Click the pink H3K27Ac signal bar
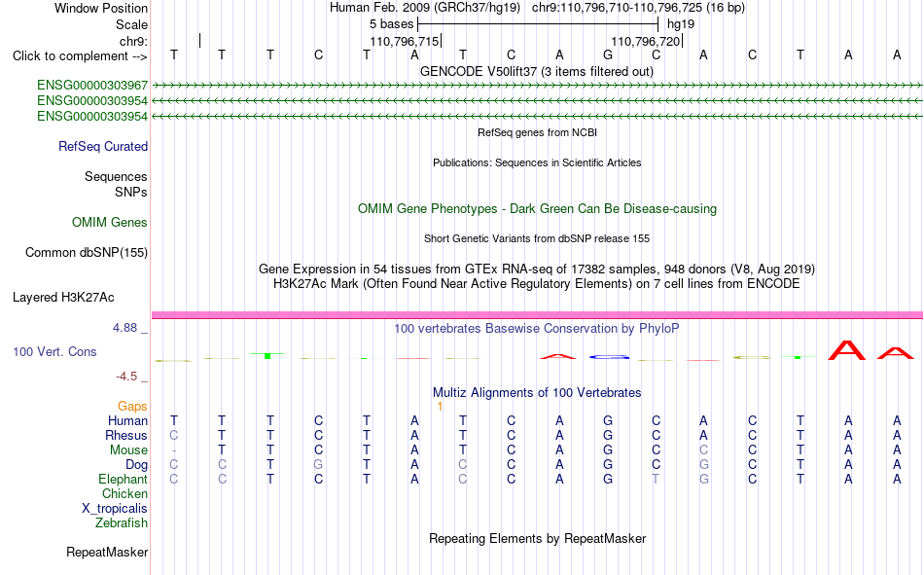Viewport: 924px width, 575px height. pyautogui.click(x=537, y=315)
